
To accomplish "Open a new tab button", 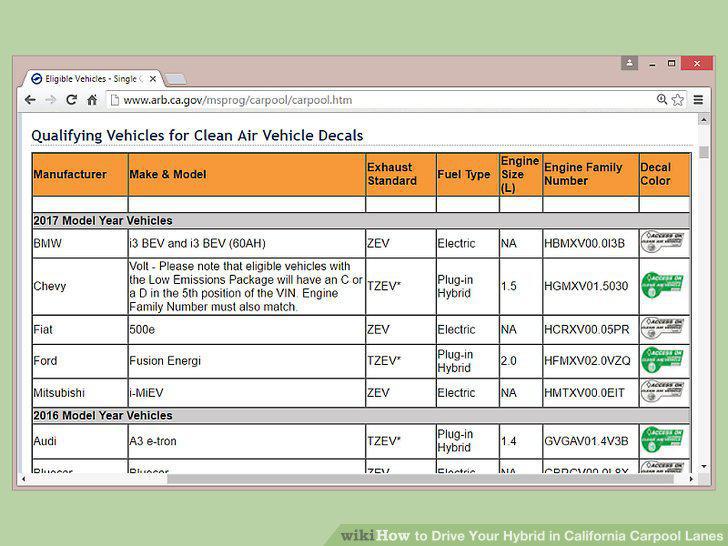I will [176, 79].
